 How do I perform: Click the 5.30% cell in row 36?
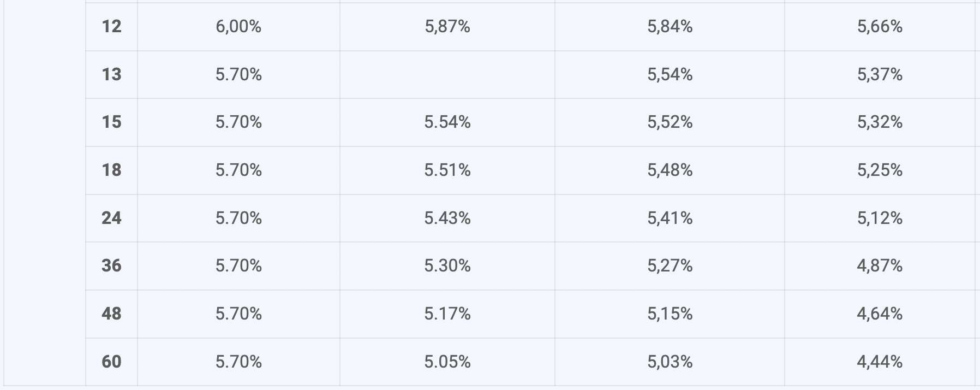tap(447, 266)
